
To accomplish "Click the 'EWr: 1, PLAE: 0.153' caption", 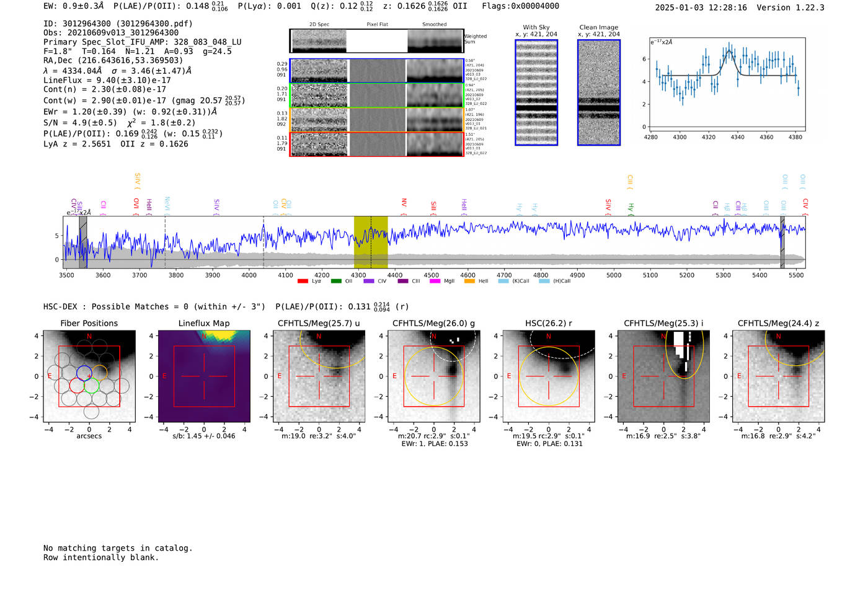I will coord(435,444).
